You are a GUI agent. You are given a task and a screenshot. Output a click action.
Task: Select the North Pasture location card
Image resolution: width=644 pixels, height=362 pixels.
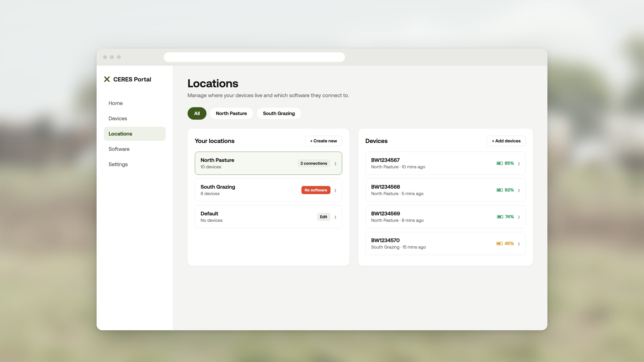(268, 163)
